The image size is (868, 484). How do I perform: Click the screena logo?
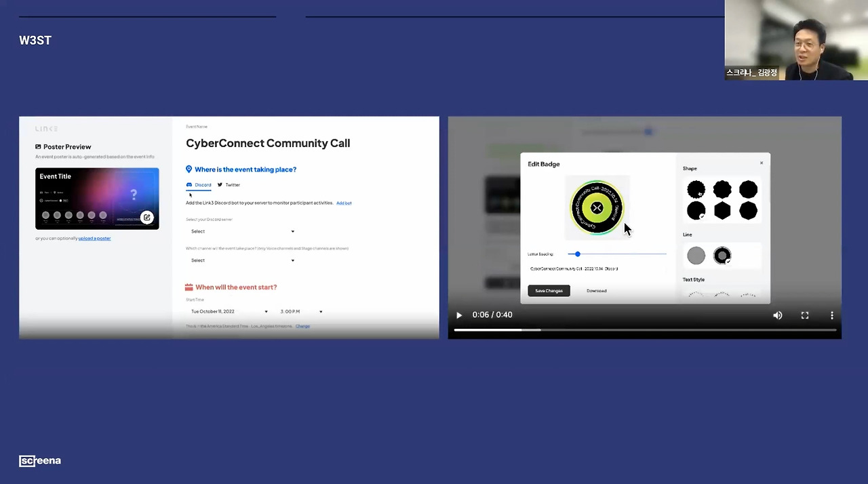tap(40, 461)
